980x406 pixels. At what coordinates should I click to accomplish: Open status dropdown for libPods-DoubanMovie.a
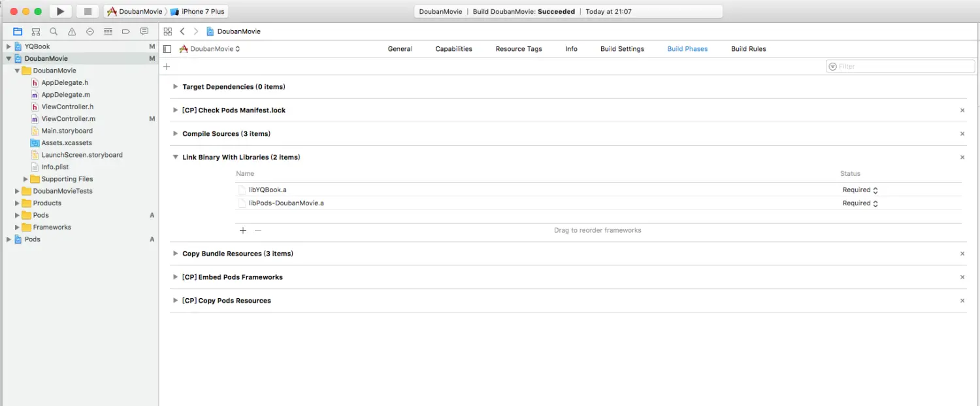[x=860, y=203]
